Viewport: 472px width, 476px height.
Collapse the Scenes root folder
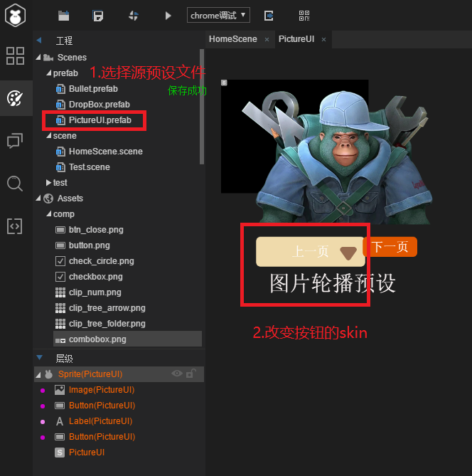38,57
